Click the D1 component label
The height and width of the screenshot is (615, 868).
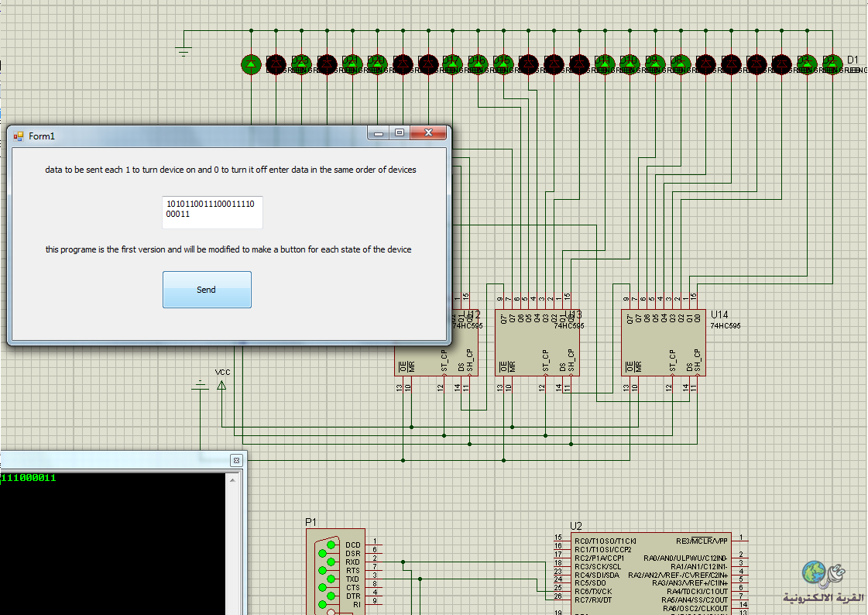[853, 60]
